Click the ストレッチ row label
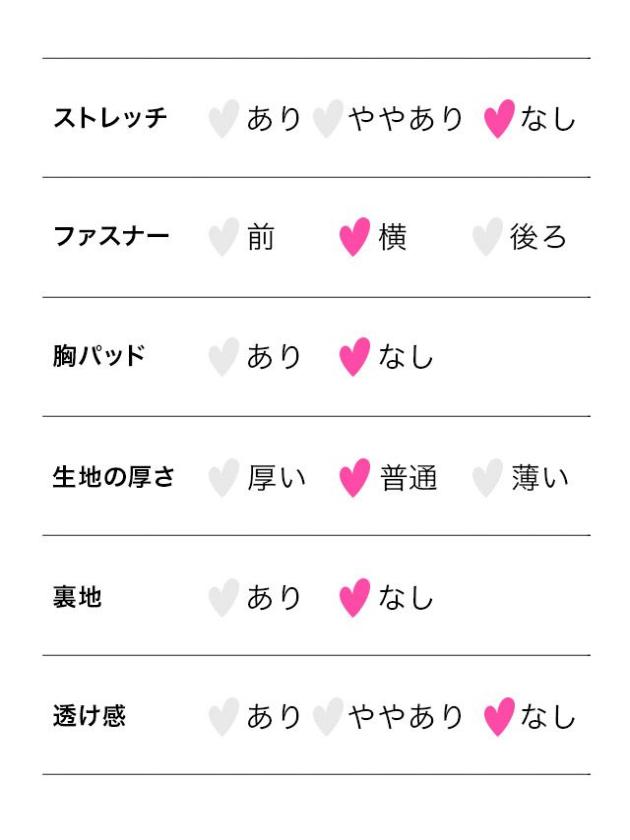 point(110,119)
